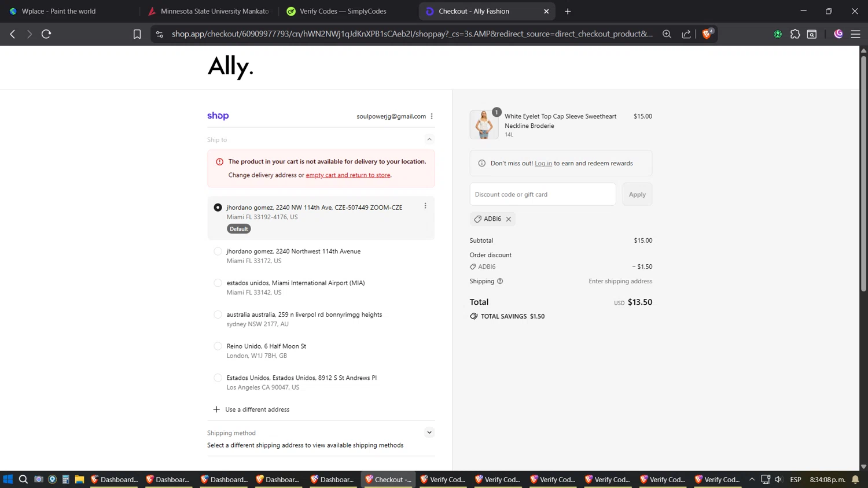
Task: Click Use a different address
Action: coord(251,409)
